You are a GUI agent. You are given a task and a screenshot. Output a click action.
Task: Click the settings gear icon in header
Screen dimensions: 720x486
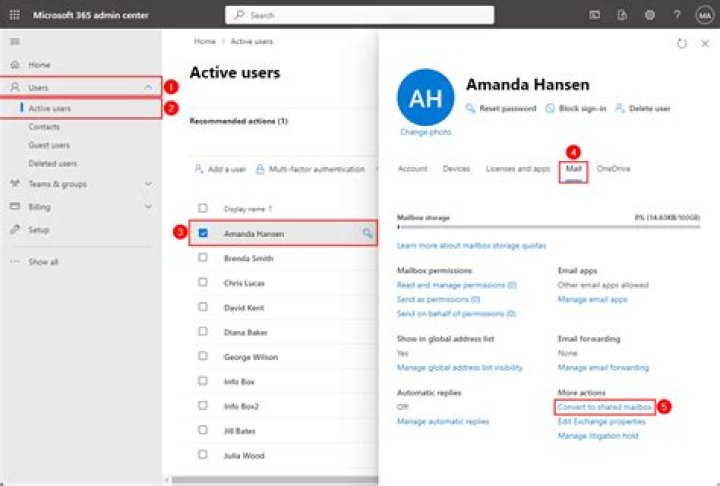tap(650, 15)
